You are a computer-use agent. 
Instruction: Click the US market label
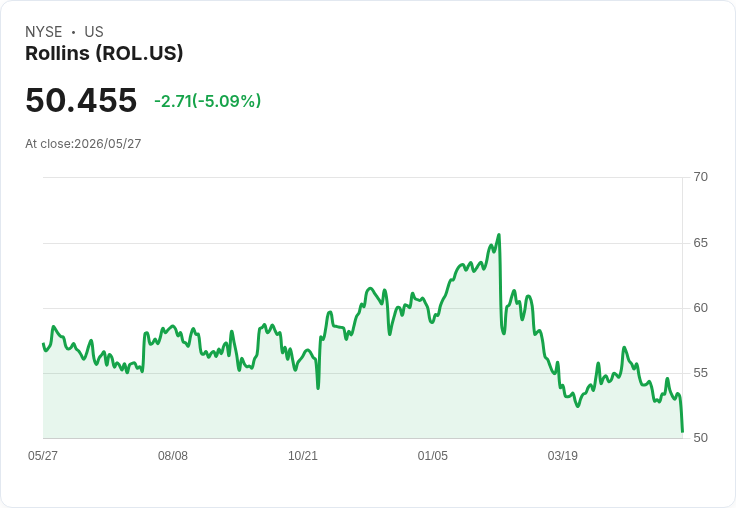[94, 32]
